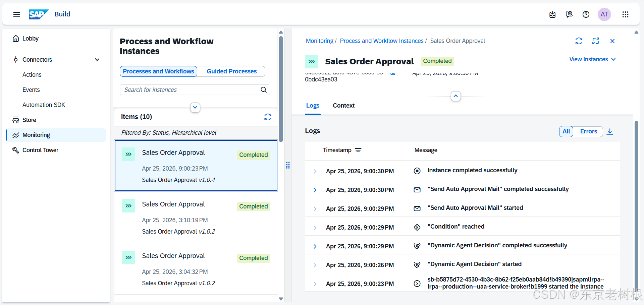644x305 pixels.
Task: Click the instances list scrollbar
Action: tap(281, 89)
